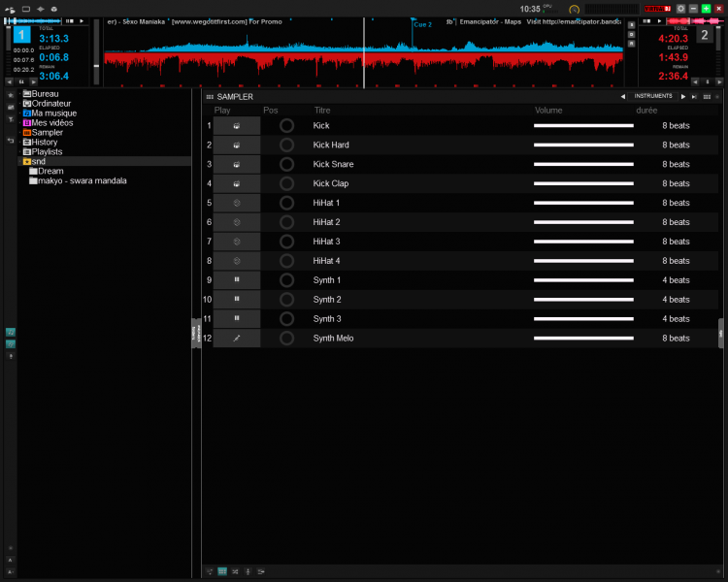Open Mes vidéos folder
Viewport: 728px width, 582px height.
[48, 123]
